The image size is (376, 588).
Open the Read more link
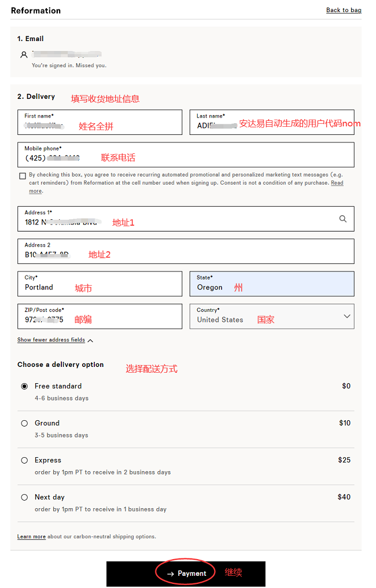pos(337,183)
